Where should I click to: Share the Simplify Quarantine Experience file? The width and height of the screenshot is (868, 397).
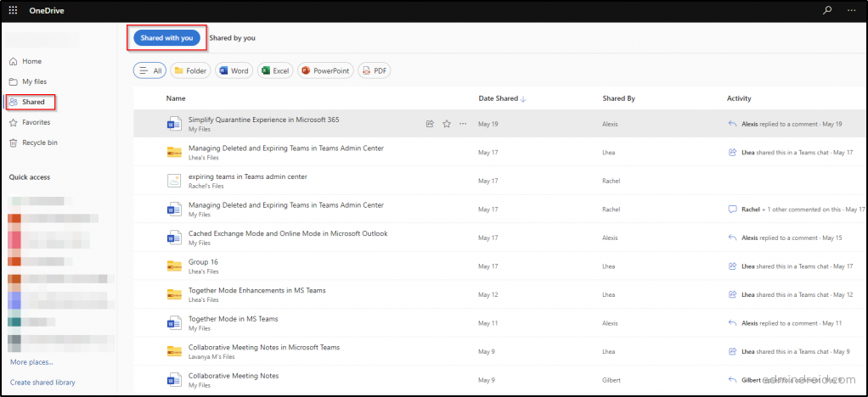click(430, 124)
